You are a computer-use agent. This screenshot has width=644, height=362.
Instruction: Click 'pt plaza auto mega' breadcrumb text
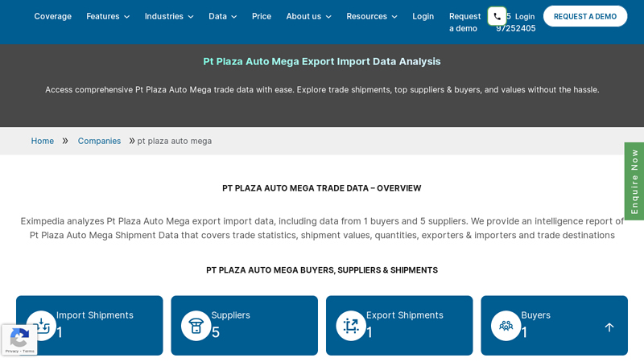point(175,141)
